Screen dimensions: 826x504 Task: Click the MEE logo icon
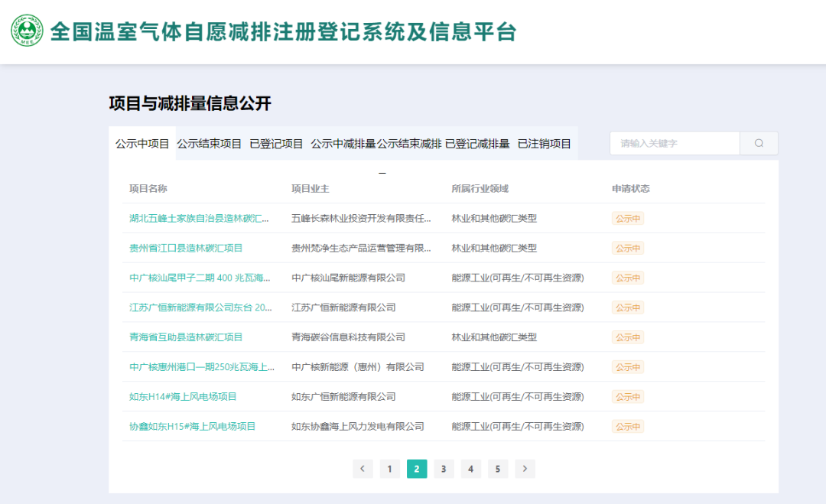click(x=28, y=31)
